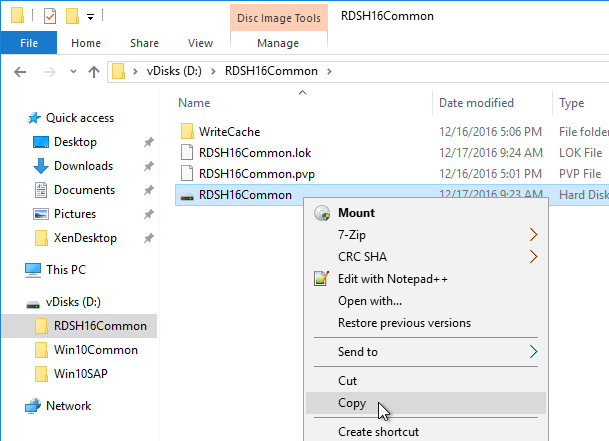The width and height of the screenshot is (609, 441).
Task: Toggle the pin next to XenDesktop
Action: pyautogui.click(x=148, y=238)
